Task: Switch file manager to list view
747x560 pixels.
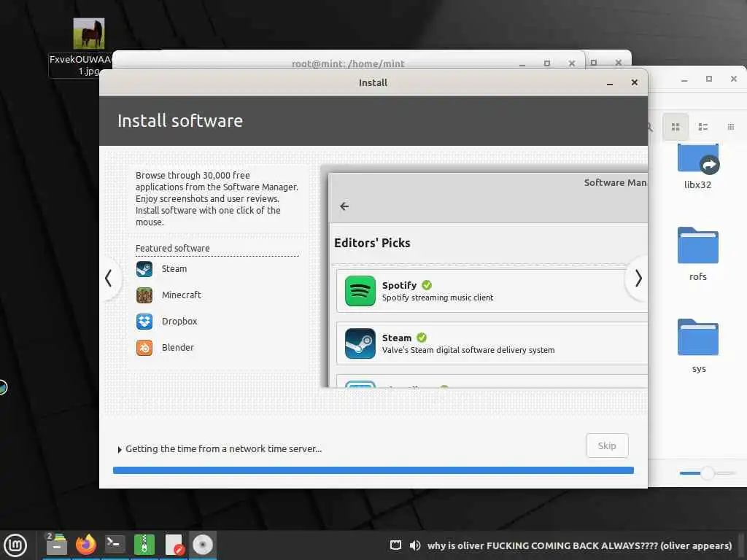Action: [x=703, y=127]
